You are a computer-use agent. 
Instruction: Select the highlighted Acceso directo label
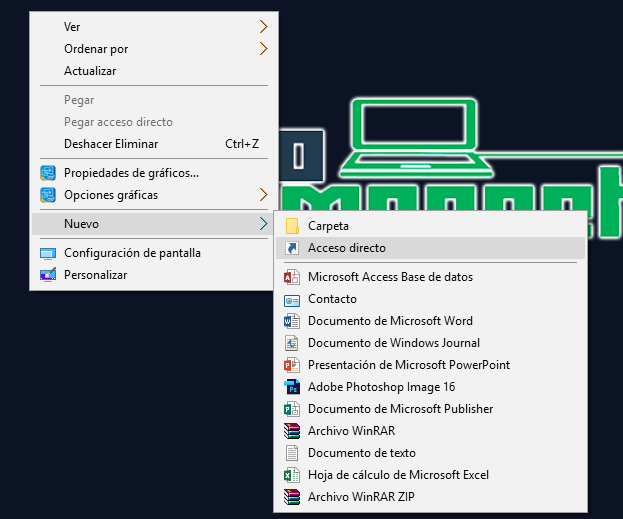[347, 248]
